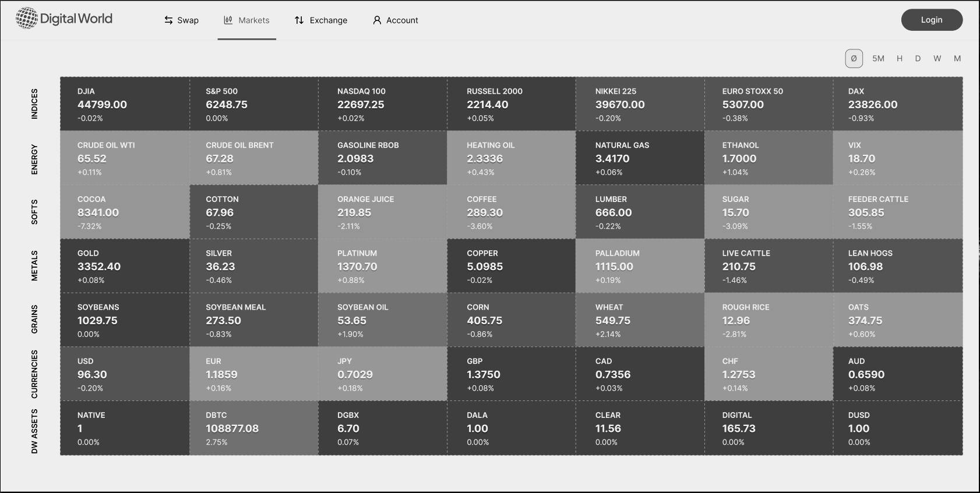Open the DJIA index tile
Viewport: 980px width, 493px height.
(125, 104)
